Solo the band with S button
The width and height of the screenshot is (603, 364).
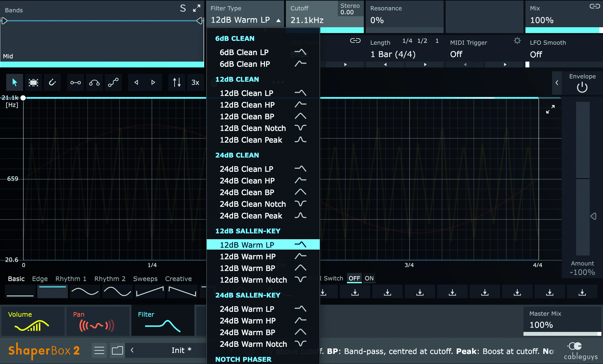183,8
